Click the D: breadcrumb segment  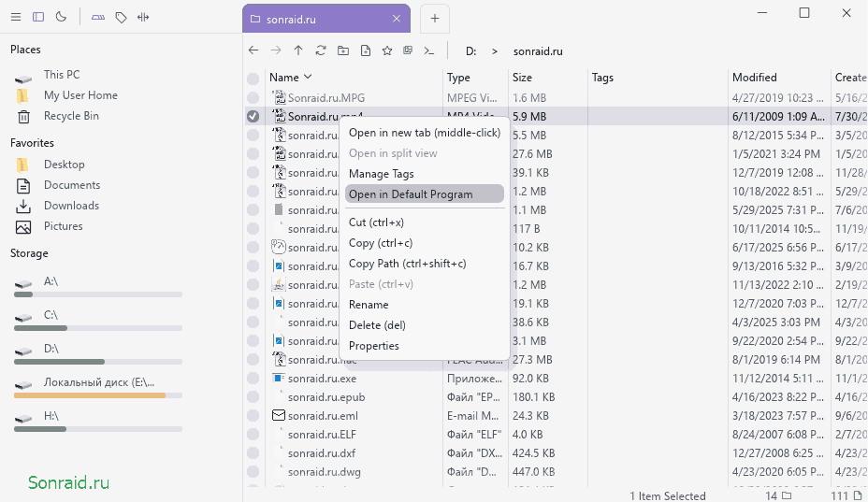(470, 51)
